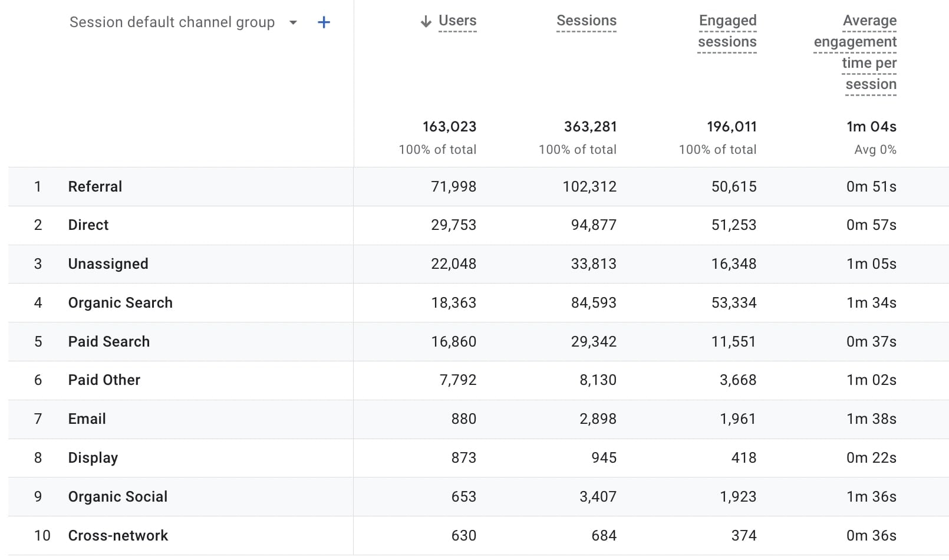Click the descending sort arrow beside Users

pos(426,22)
